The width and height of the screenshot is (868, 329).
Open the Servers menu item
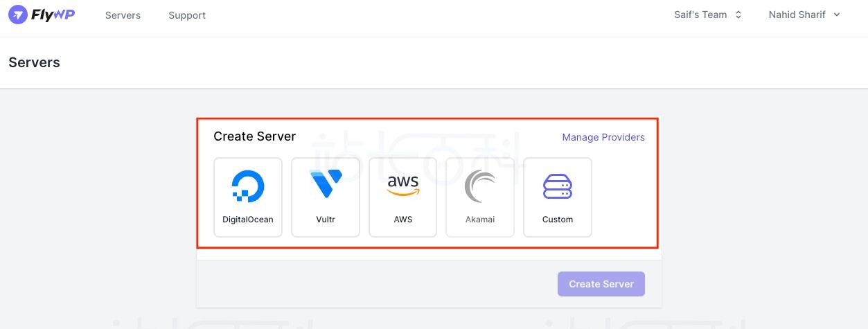coord(123,15)
